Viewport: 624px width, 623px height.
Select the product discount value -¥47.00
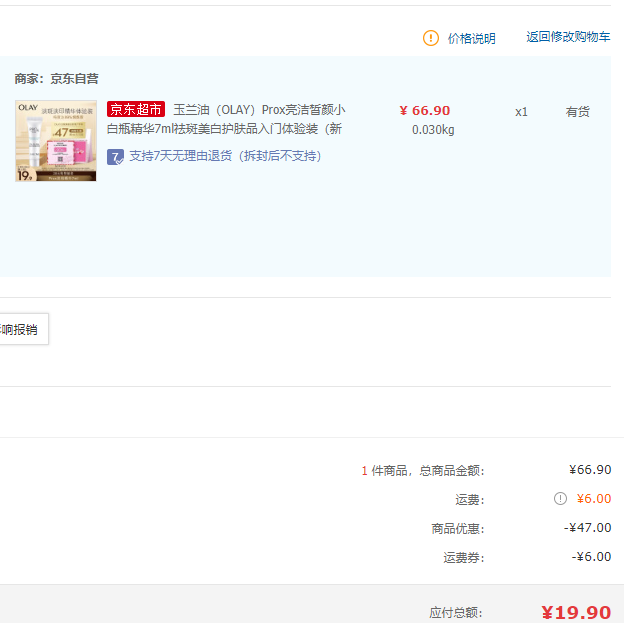[587, 527]
